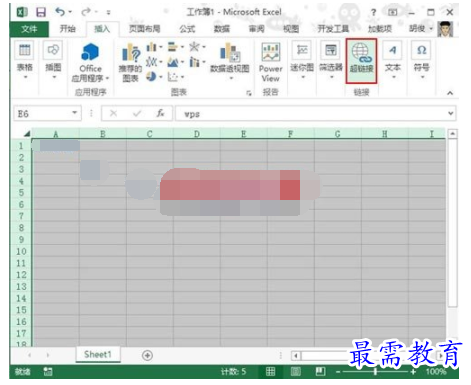Image resolution: width=471 pixels, height=385 pixels.
Task: Switch to Normal view in status bar
Action: click(x=270, y=371)
